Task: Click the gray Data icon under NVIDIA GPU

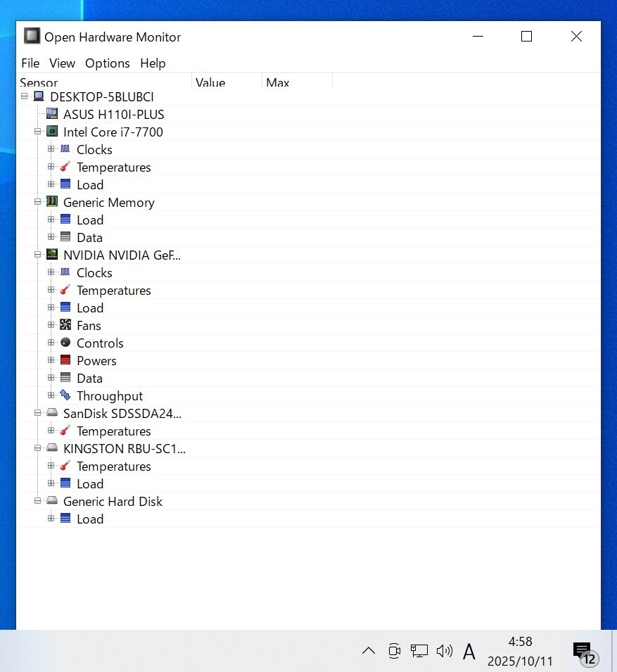Action: (65, 377)
